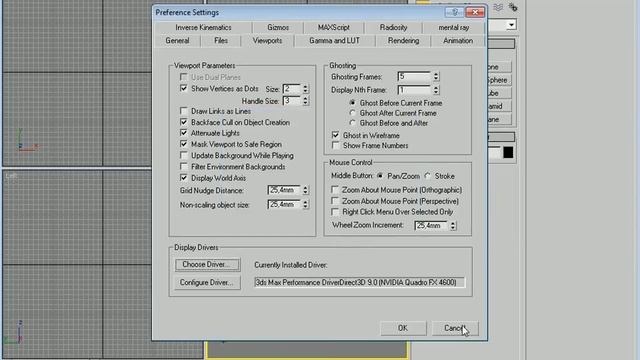Select Ghost Before Current Frame

[353, 103]
